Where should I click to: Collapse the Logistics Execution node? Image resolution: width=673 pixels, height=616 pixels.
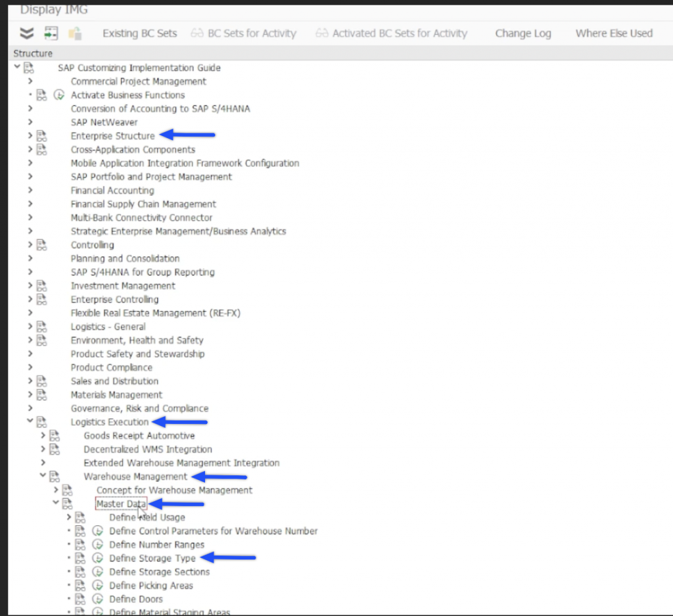pyautogui.click(x=30, y=422)
